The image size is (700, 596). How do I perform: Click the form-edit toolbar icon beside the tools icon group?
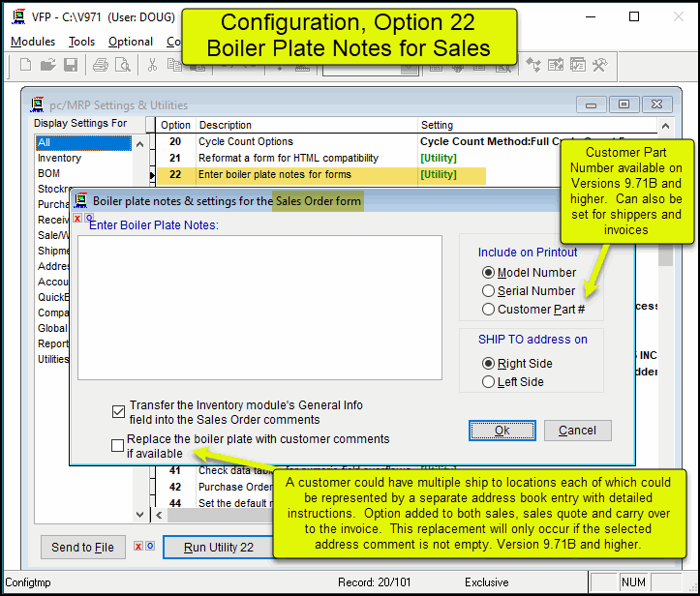click(x=556, y=65)
